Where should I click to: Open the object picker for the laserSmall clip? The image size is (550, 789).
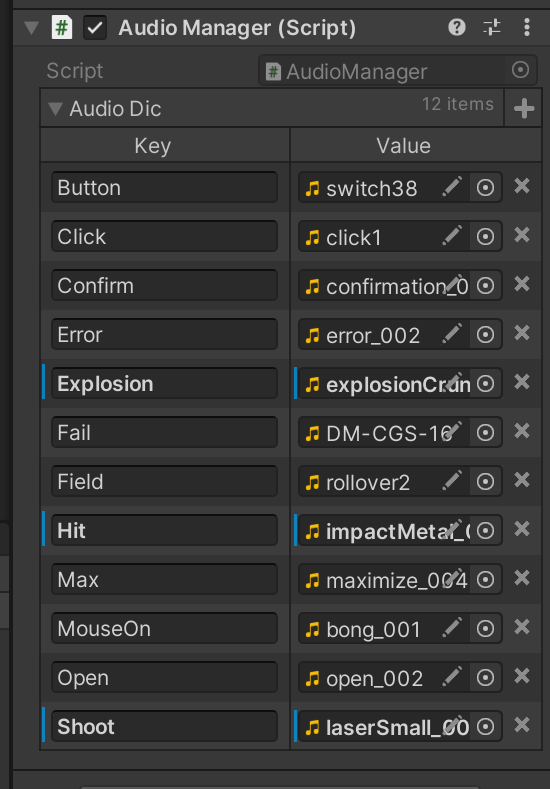(486, 727)
